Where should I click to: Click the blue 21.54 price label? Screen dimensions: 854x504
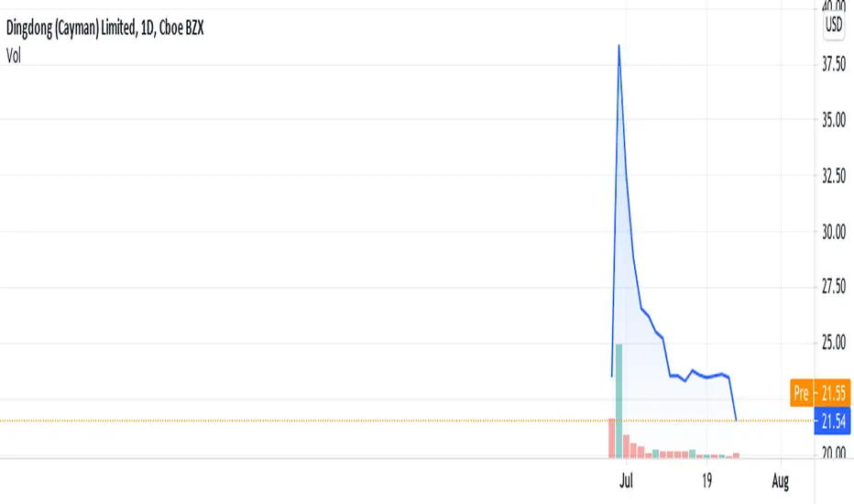(832, 421)
